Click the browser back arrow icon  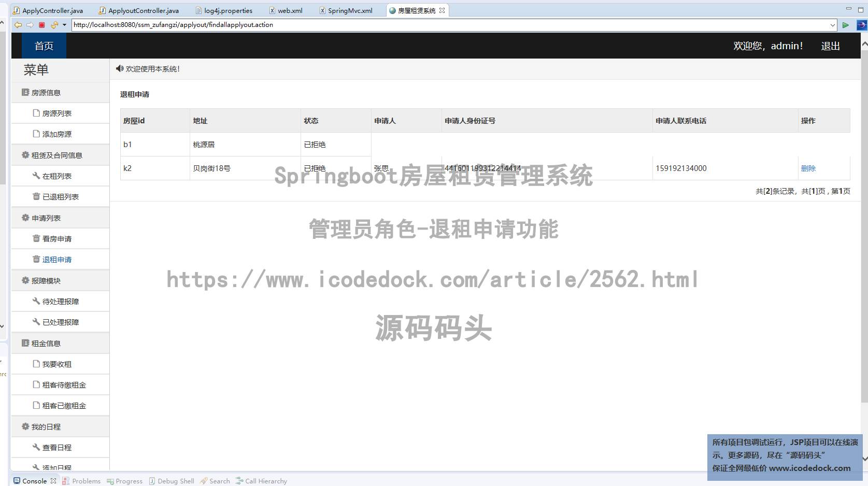[18, 25]
